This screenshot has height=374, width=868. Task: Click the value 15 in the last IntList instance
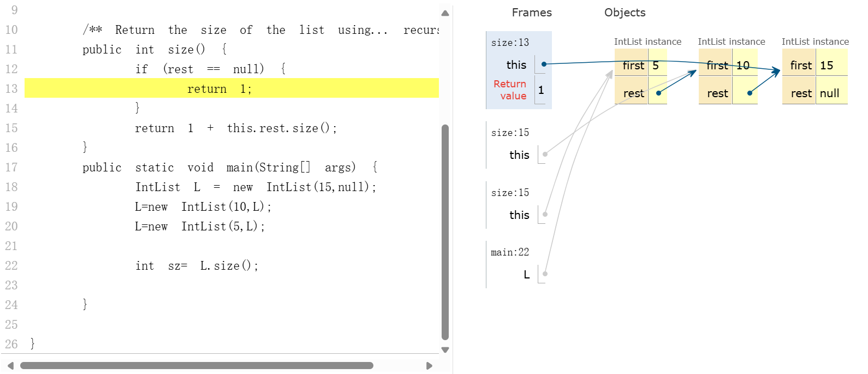coord(827,66)
